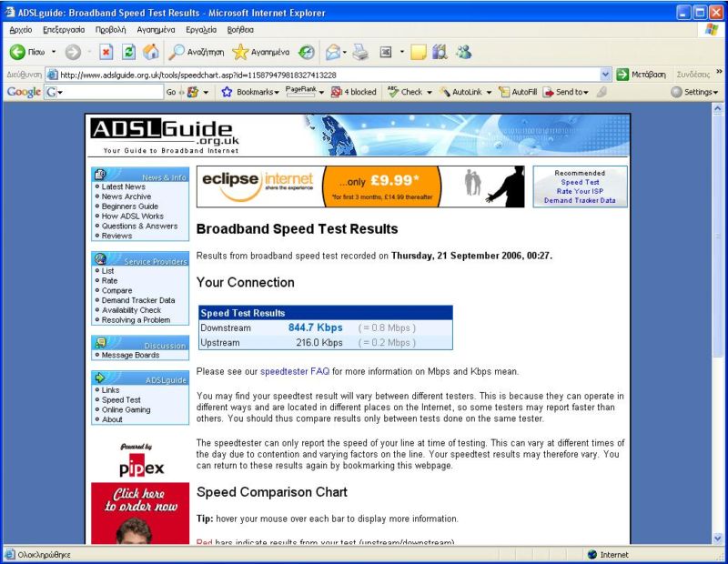Open the Back button history dropdown arrow
This screenshot has height=564, width=728.
tap(54, 52)
